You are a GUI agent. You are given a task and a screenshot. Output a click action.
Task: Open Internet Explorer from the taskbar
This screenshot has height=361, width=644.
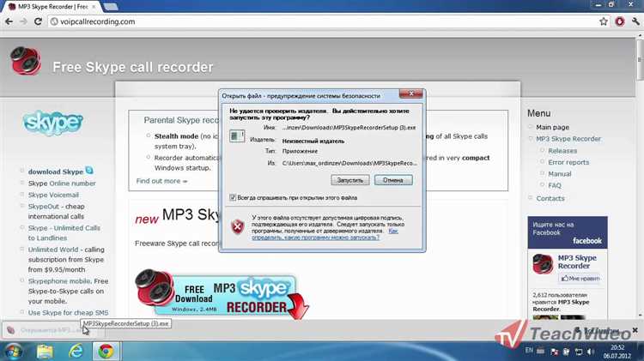76,352
